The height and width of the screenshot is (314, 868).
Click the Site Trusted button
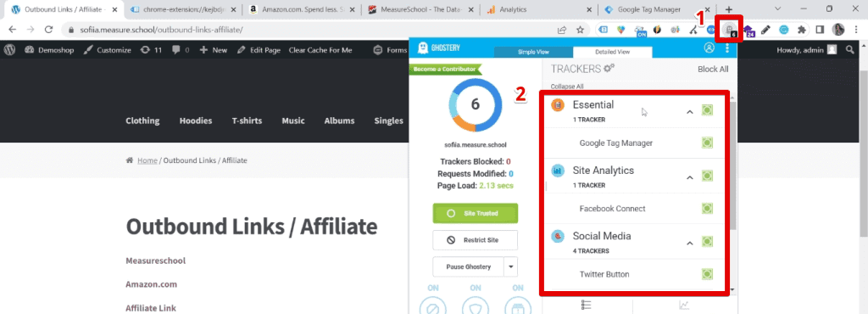click(x=475, y=213)
